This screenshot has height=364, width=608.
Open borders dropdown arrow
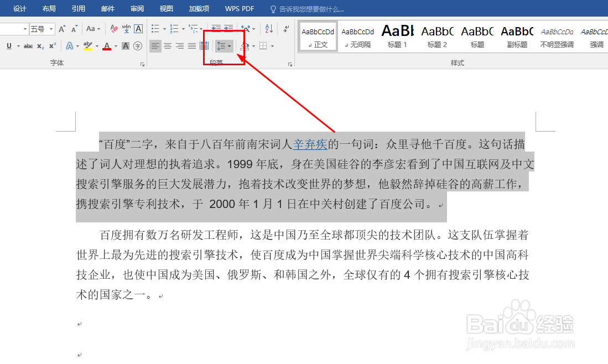tap(273, 46)
